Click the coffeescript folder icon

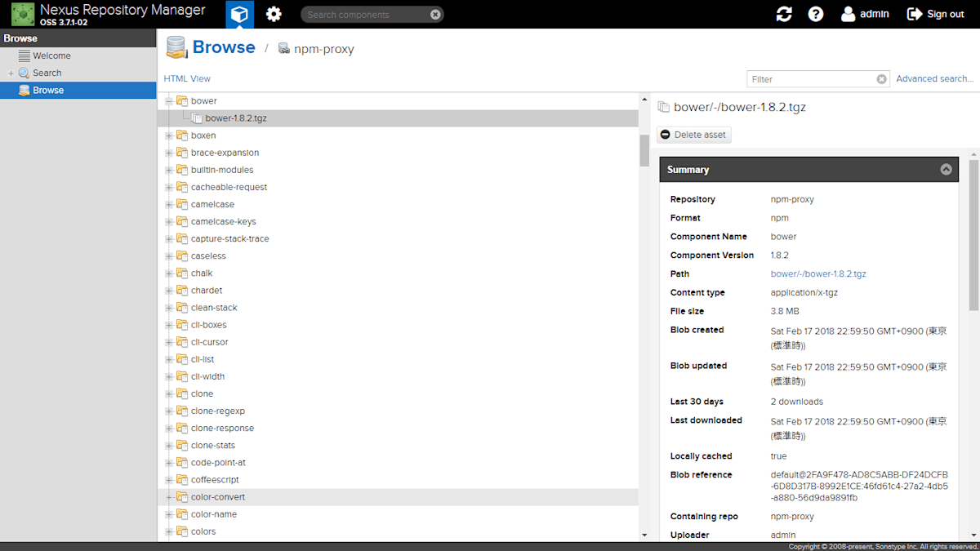point(182,480)
